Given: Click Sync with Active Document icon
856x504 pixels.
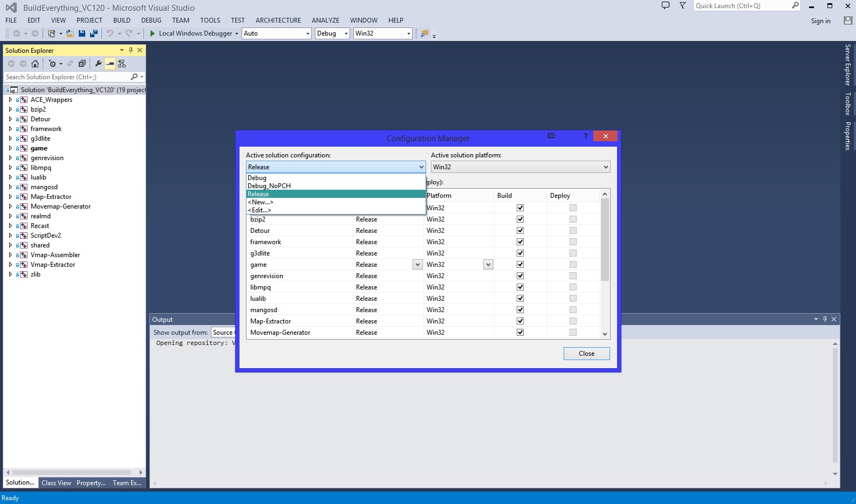Looking at the screenshot, I should click(70, 64).
